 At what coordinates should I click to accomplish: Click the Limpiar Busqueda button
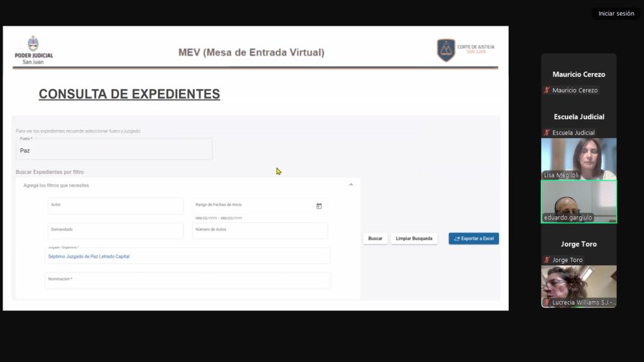point(414,239)
